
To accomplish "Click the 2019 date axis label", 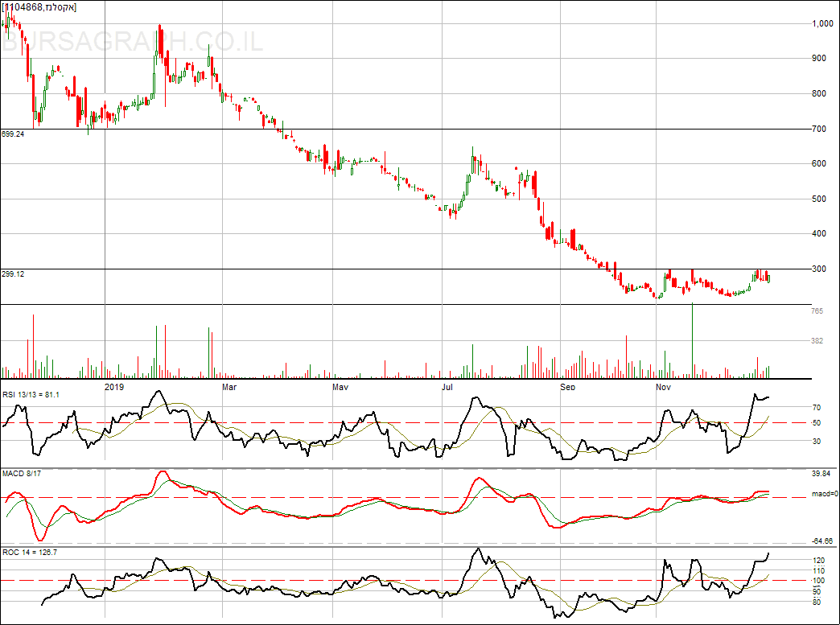I will click(x=114, y=387).
